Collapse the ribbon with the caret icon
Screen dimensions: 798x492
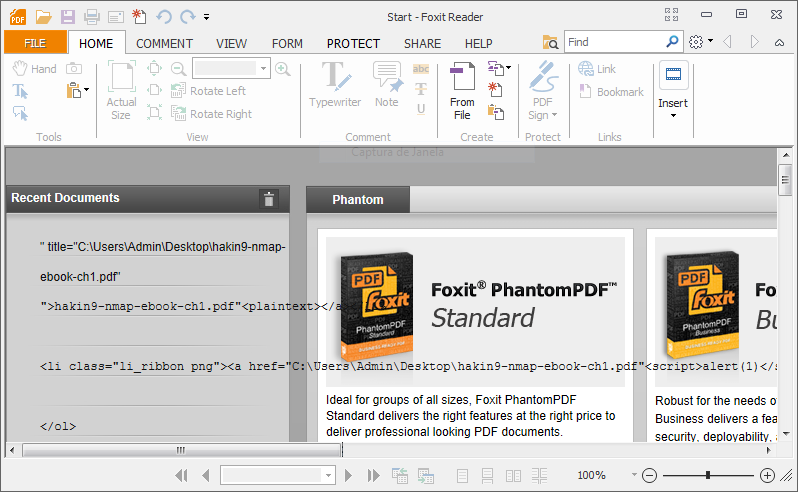click(779, 43)
